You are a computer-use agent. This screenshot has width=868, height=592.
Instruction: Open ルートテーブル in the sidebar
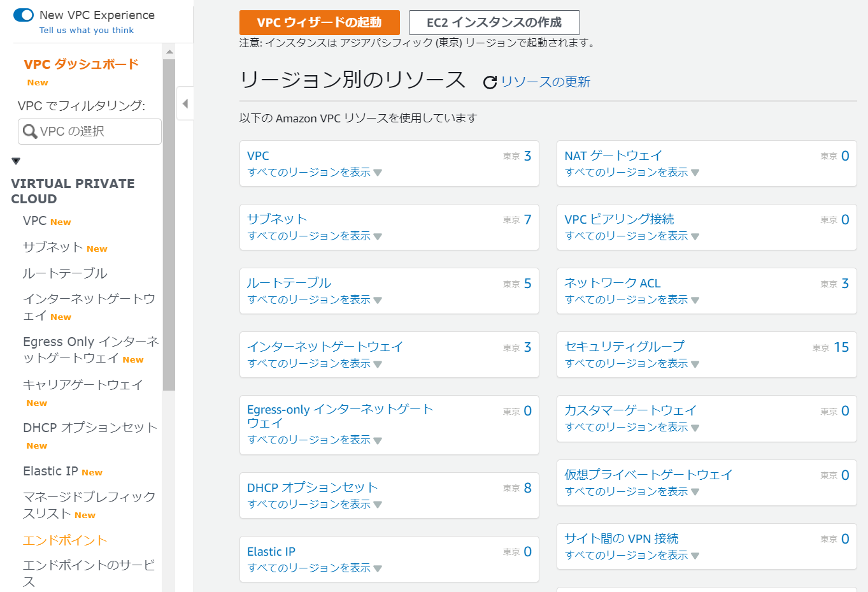(x=65, y=273)
